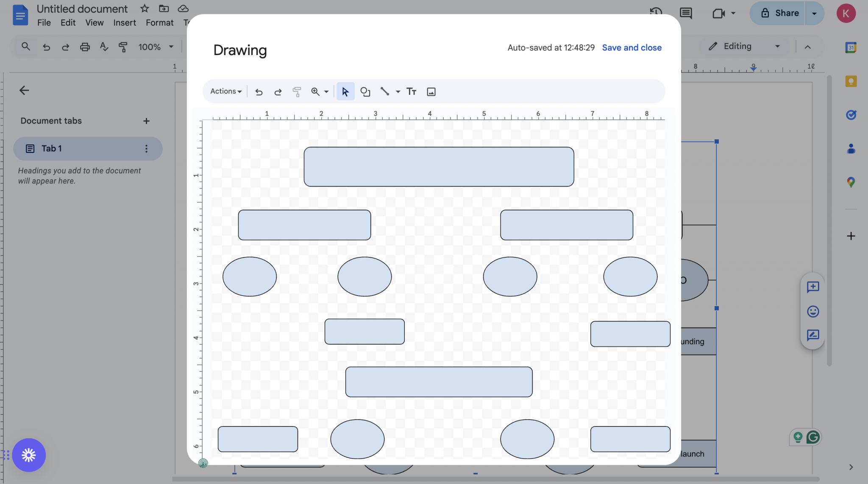
Task: Insert an image into the drawing
Action: click(431, 91)
